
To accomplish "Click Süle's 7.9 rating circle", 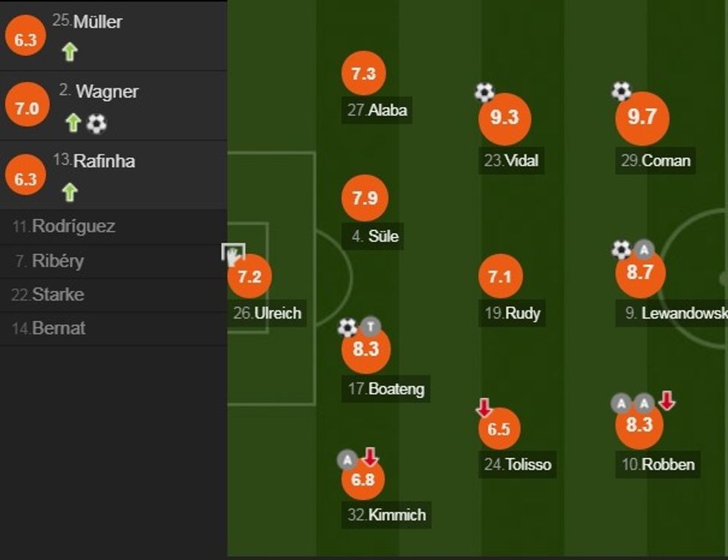I will 365,198.
